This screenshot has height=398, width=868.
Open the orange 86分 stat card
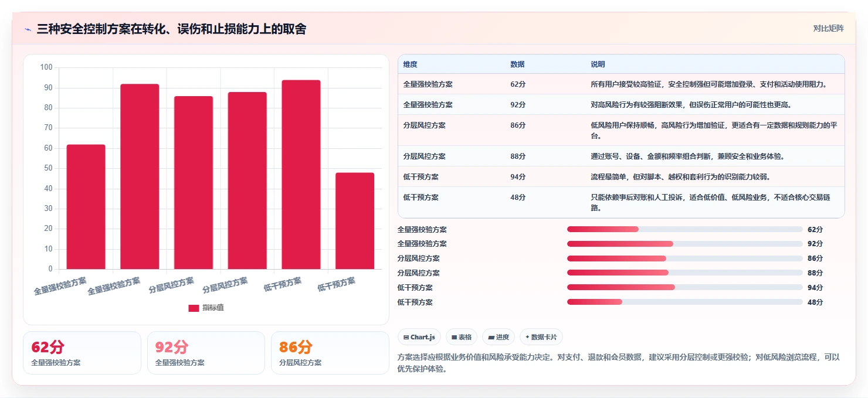(x=330, y=353)
